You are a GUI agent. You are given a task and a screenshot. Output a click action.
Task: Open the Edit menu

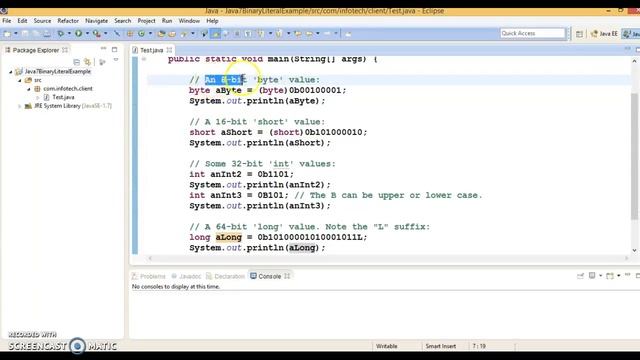pyautogui.click(x=22, y=21)
